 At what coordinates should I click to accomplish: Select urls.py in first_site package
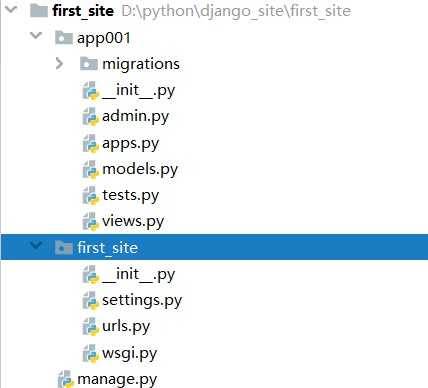(x=126, y=326)
